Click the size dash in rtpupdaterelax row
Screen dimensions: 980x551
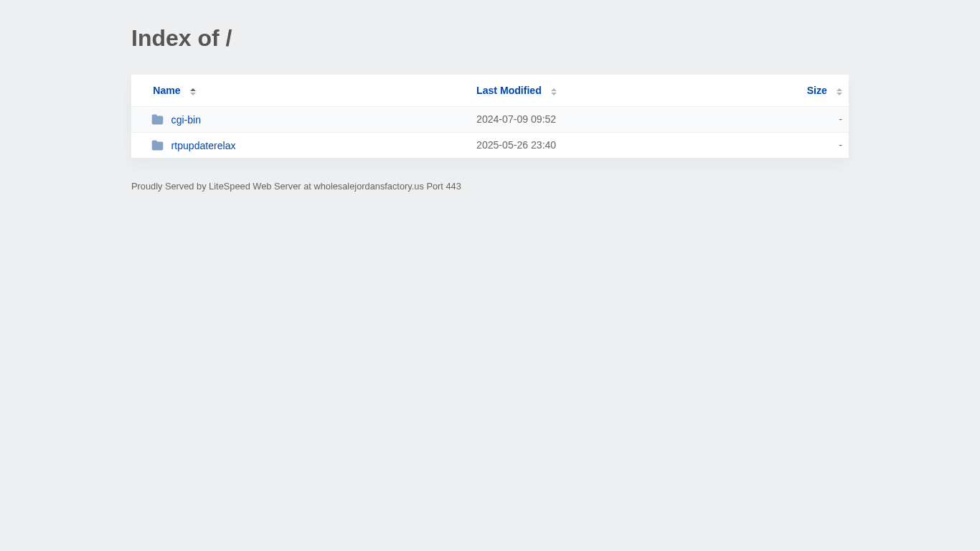coord(840,145)
